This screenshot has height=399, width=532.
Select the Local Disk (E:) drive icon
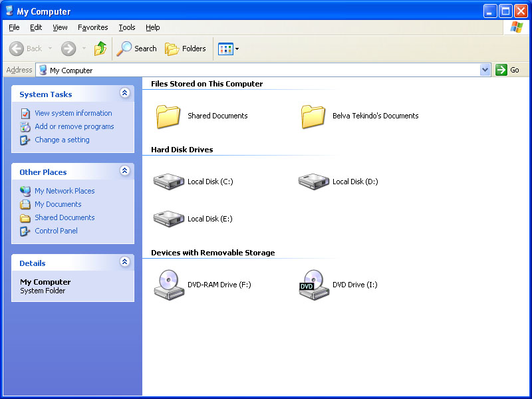(169, 219)
